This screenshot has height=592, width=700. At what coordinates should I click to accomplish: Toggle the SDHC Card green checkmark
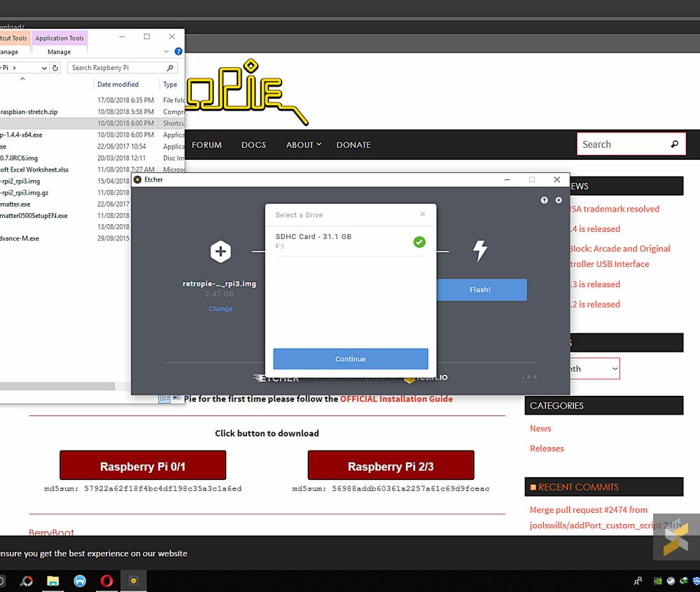point(419,242)
